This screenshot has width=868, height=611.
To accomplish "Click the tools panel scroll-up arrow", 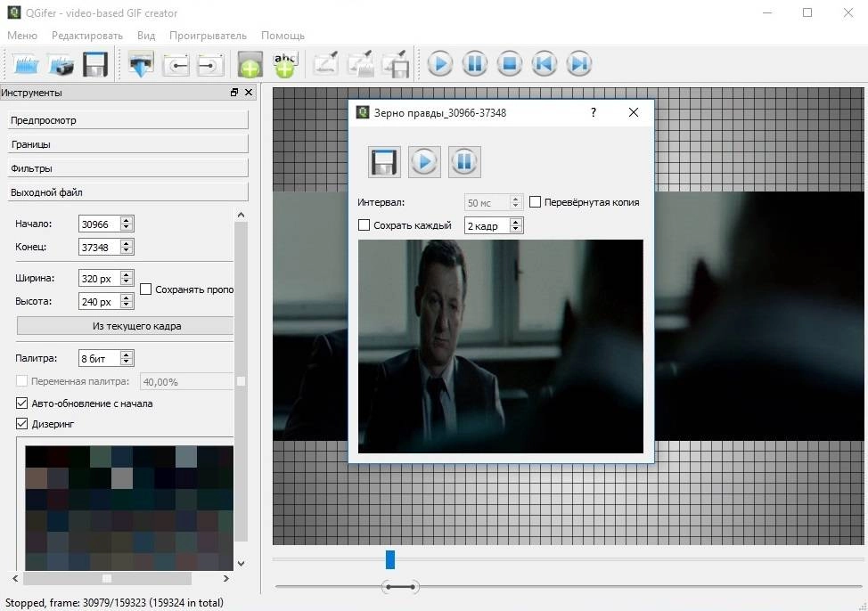I will click(241, 215).
